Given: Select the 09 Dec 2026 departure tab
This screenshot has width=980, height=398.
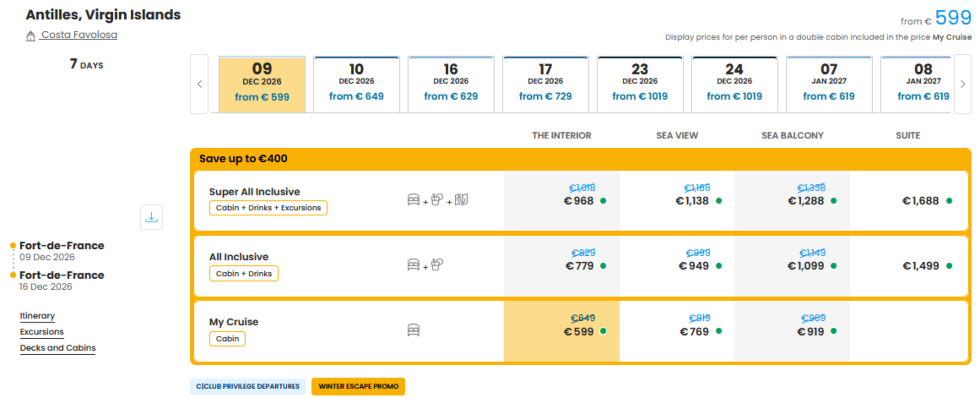Looking at the screenshot, I should [x=262, y=84].
